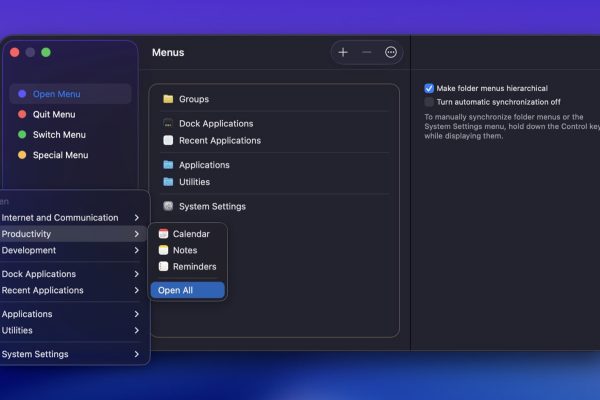Choose Internet and Communication in popup menu
Image resolution: width=600 pixels, height=400 pixels.
point(73,217)
